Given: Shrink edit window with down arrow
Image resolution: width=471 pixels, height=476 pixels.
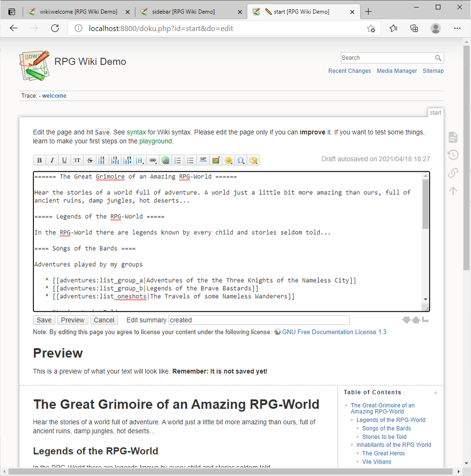Looking at the screenshot, I should click(x=407, y=320).
